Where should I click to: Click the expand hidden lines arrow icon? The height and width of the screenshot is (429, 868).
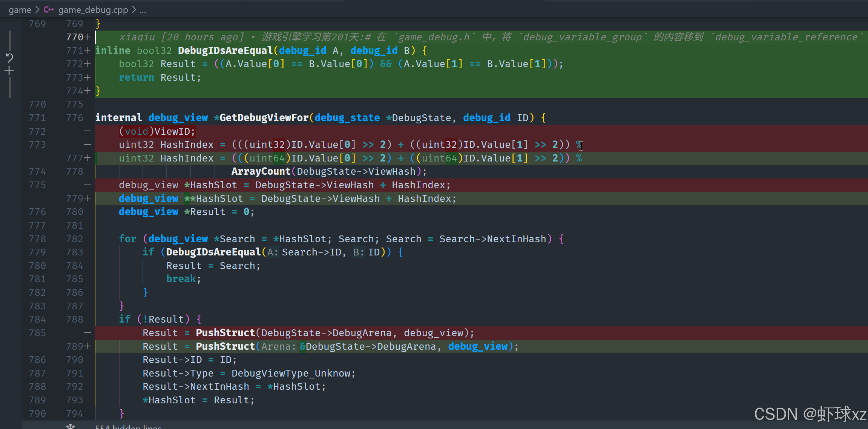(x=71, y=426)
